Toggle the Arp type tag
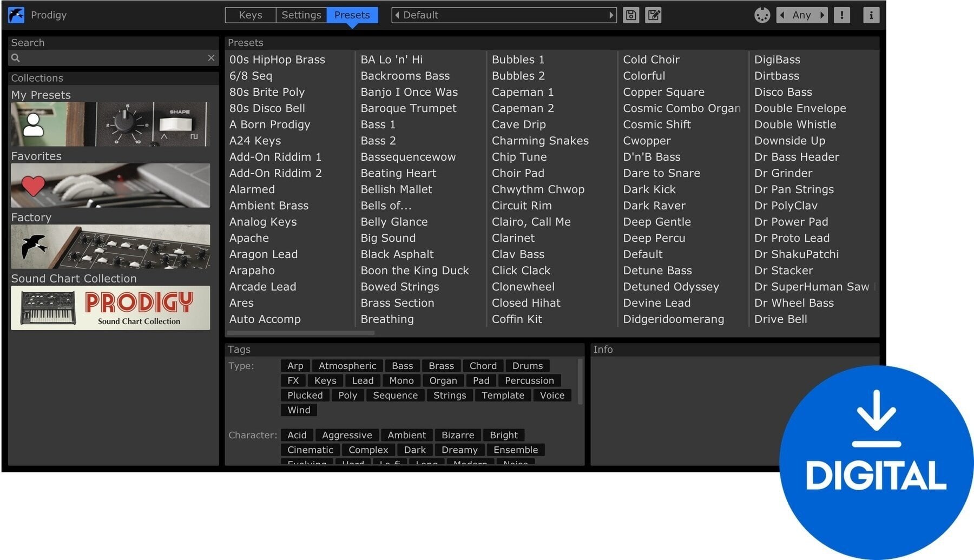Viewport: 974px width, 560px height. pyautogui.click(x=295, y=366)
